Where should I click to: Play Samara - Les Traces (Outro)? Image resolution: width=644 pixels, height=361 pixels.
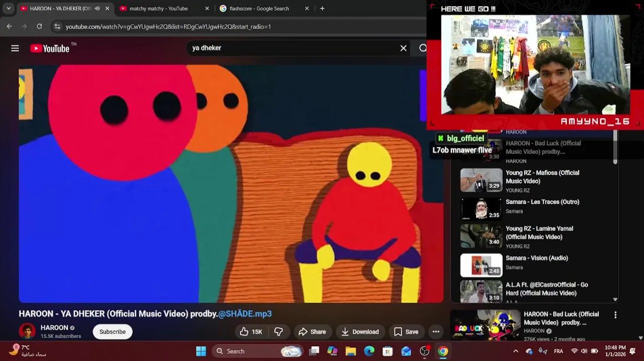coord(542,202)
